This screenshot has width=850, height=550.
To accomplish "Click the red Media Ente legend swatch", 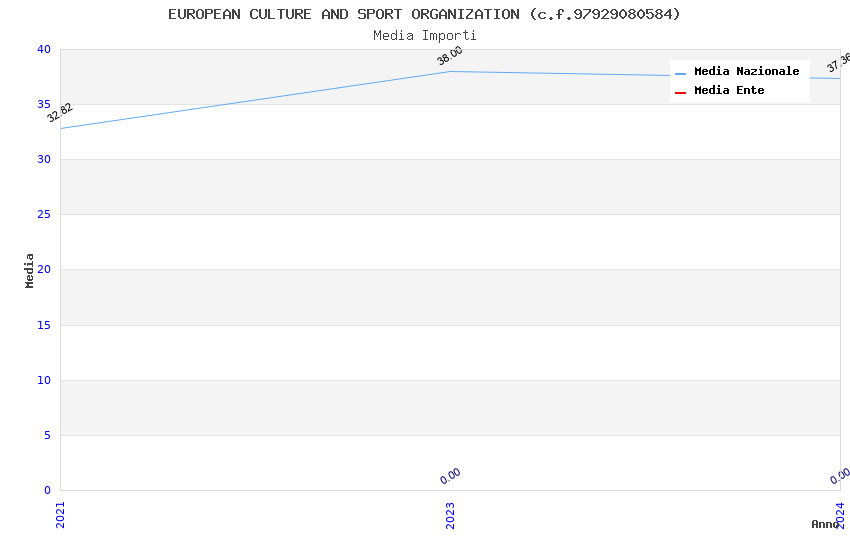I will pos(680,93).
